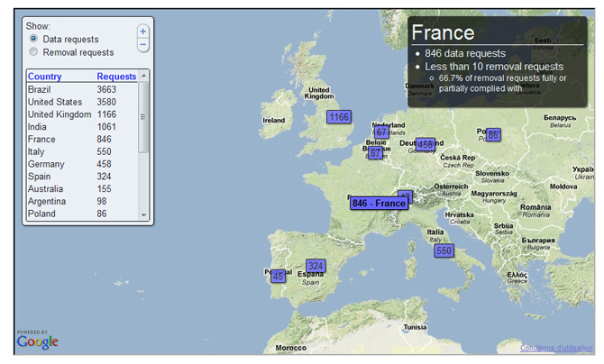Click the 3663 requests value for Brazil
This screenshot has width=604, height=364.
(x=106, y=89)
